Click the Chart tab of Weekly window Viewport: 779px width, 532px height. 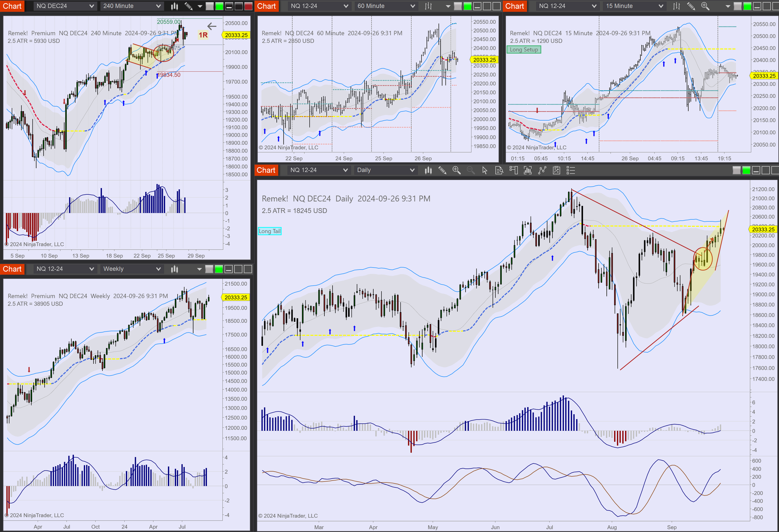[12, 269]
